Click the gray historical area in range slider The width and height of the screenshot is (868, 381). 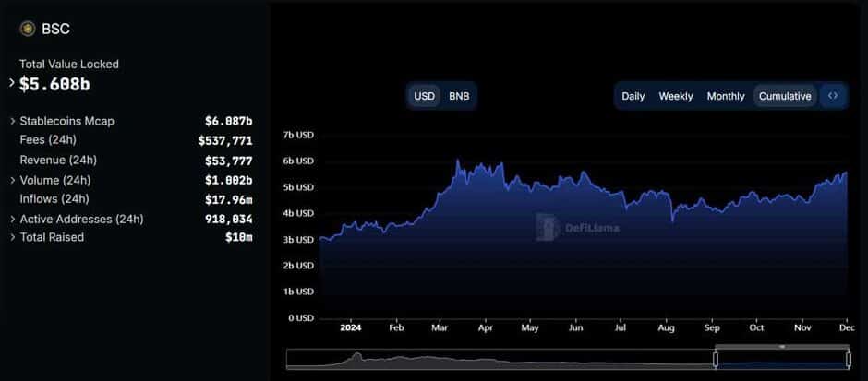(500, 360)
